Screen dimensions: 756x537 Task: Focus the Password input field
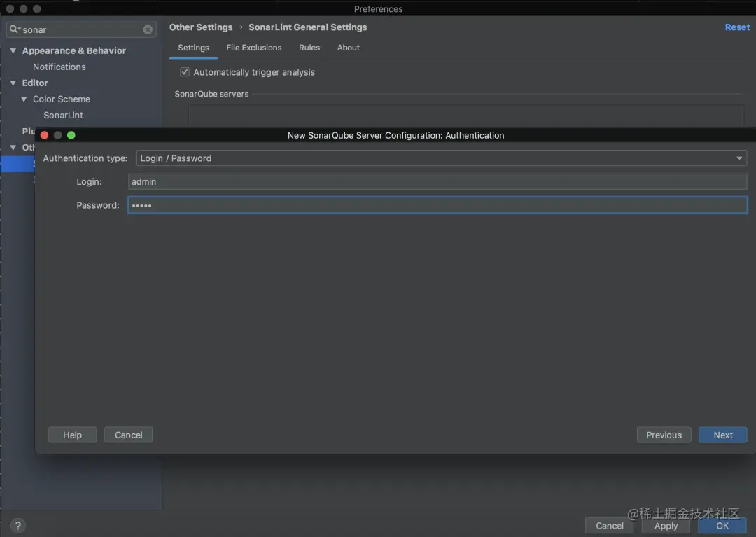(437, 205)
